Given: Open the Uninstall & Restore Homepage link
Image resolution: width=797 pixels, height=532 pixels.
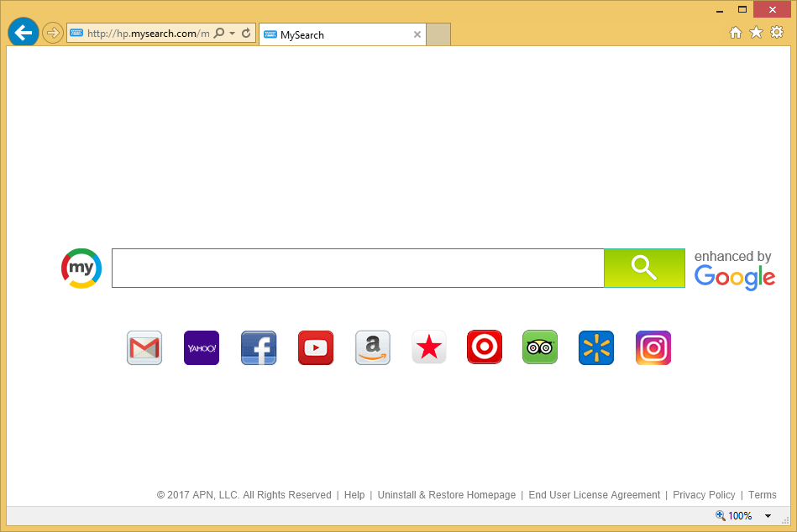Looking at the screenshot, I should pos(446,495).
